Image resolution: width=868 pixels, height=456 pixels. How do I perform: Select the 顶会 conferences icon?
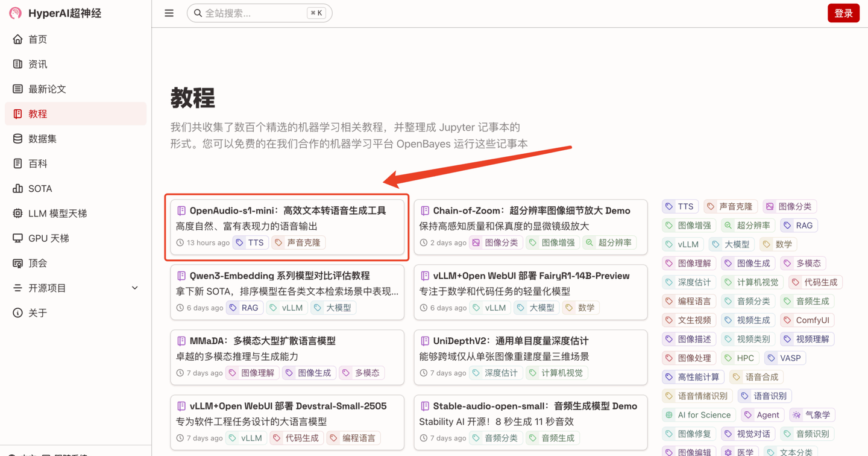18,262
